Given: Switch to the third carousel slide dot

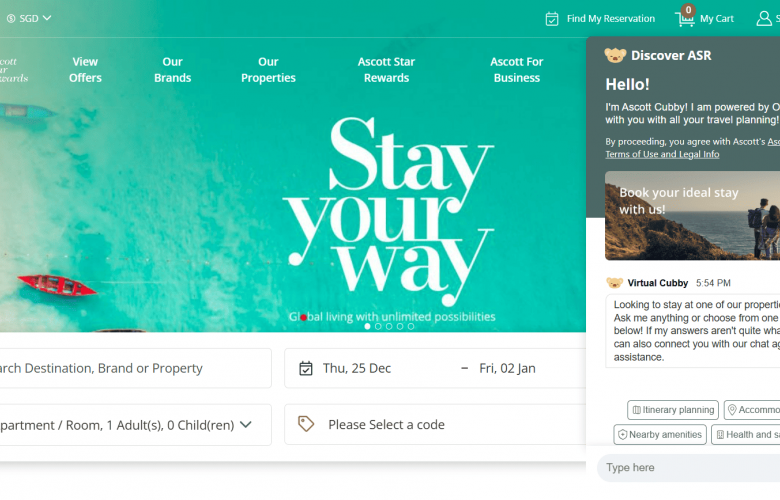Looking at the screenshot, I should pyautogui.click(x=389, y=326).
